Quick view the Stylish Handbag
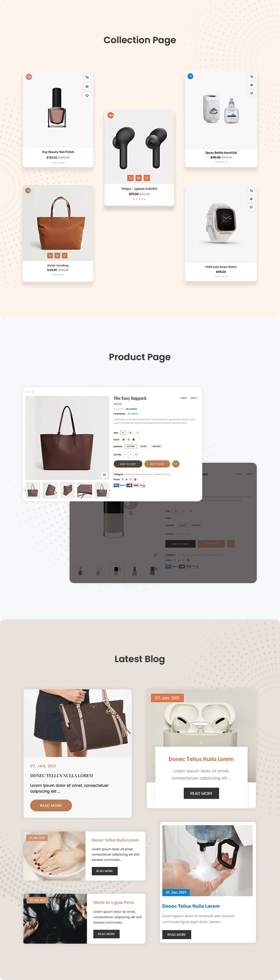 tap(57, 256)
